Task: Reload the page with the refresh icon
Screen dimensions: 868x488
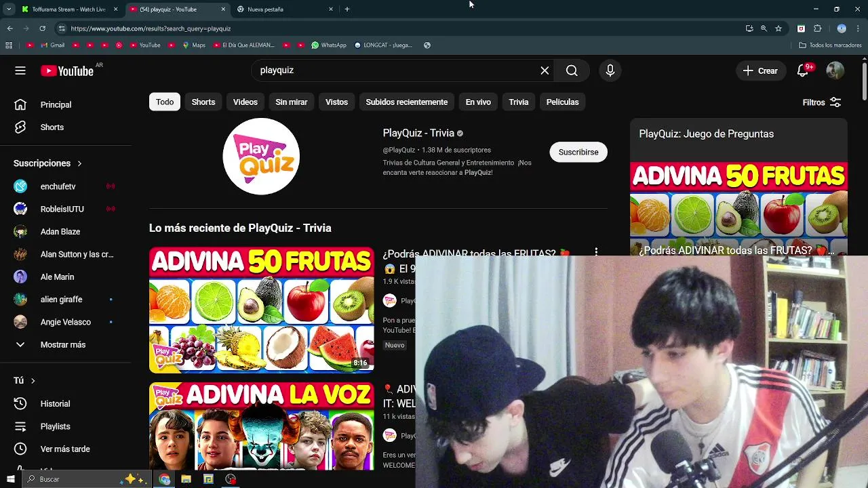Action: (x=42, y=28)
